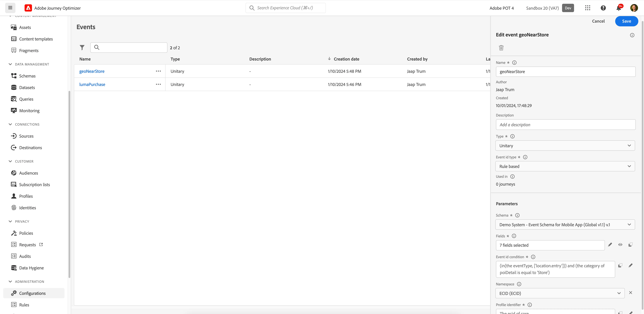Open more actions for geoNearStore row
The image size is (644, 314).
pos(158,71)
